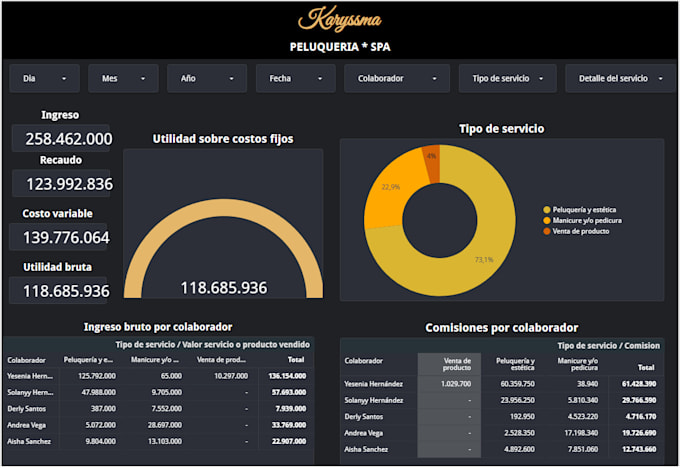Click the Costo variable value 139.776.064

[66, 238]
